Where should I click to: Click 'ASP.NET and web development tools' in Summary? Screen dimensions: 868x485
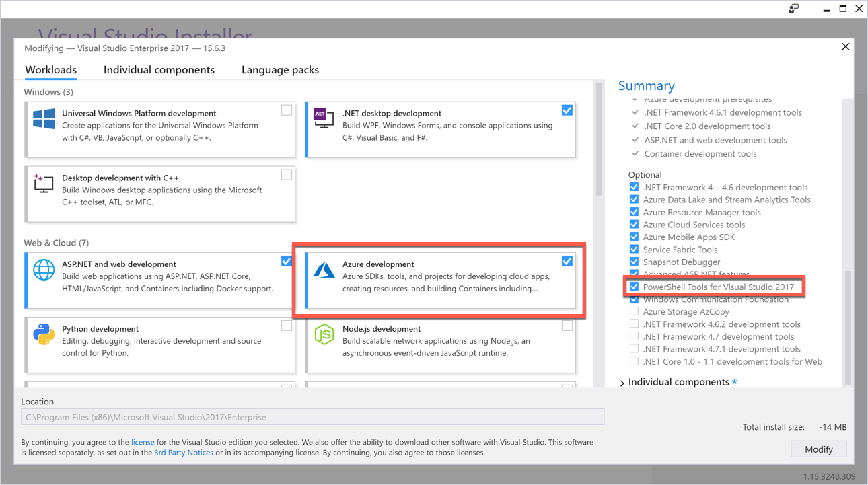(x=715, y=141)
